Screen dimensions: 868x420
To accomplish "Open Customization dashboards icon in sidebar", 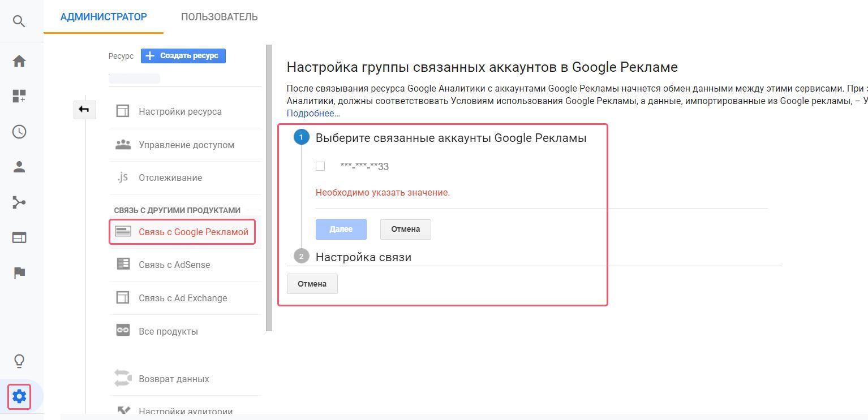I will coord(19,96).
